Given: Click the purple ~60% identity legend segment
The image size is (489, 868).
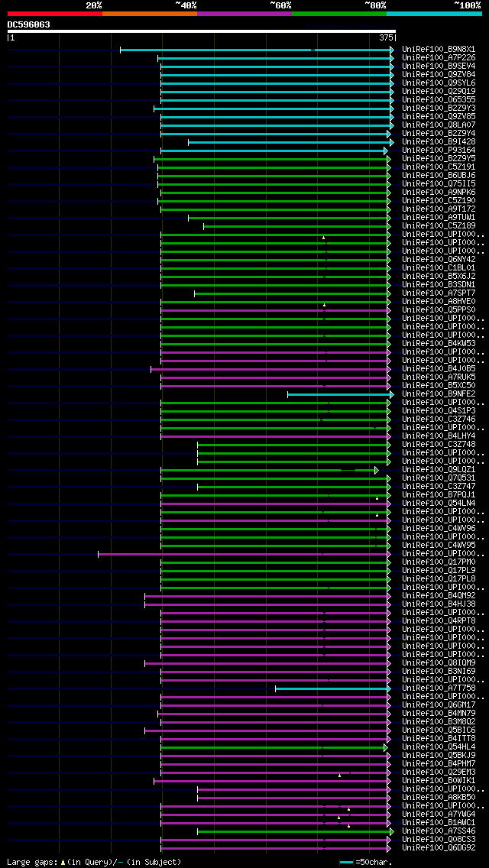Looking at the screenshot, I should pyautogui.click(x=244, y=13).
